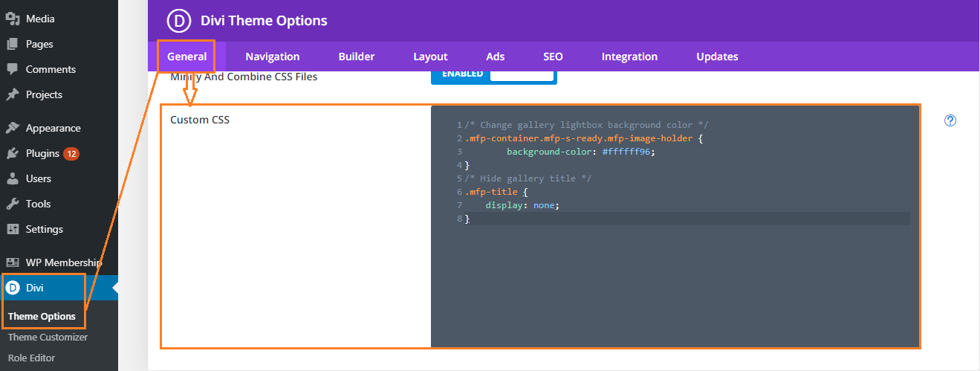Click the Divi logo in the Theme Options header
Viewport: 980px width, 371px height.
pos(179,21)
